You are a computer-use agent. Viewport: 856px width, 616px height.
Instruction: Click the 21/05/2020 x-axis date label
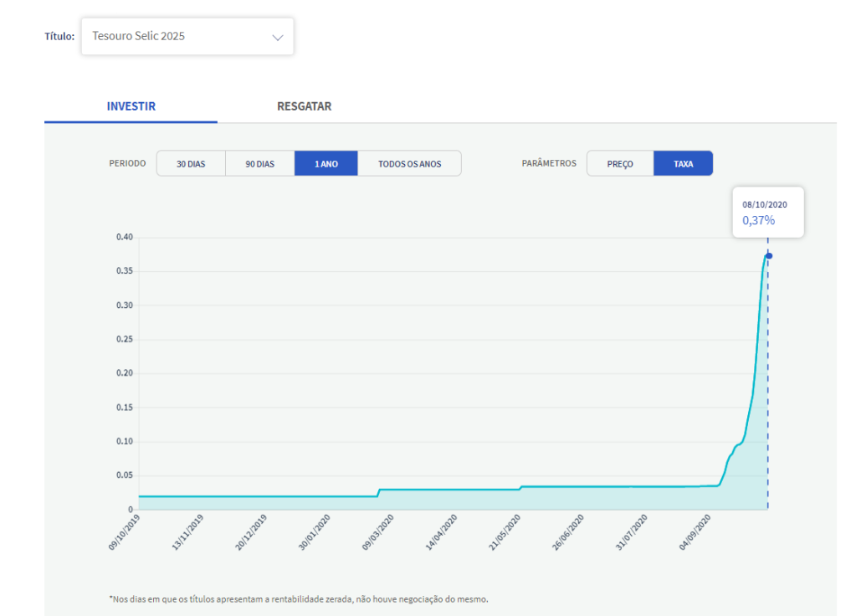tap(504, 533)
